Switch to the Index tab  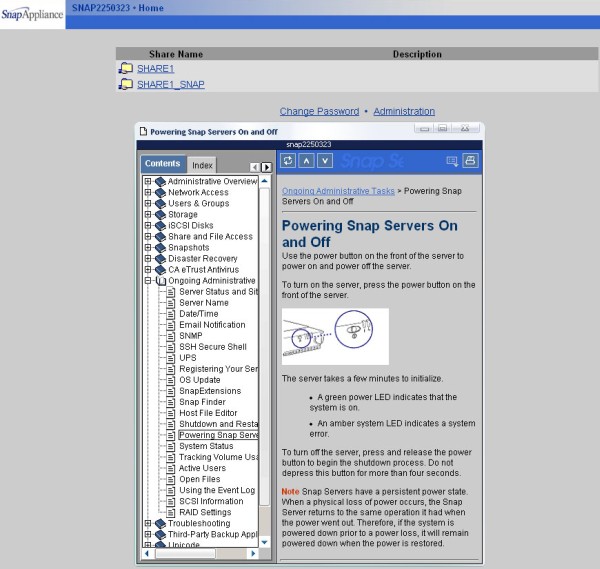[202, 165]
